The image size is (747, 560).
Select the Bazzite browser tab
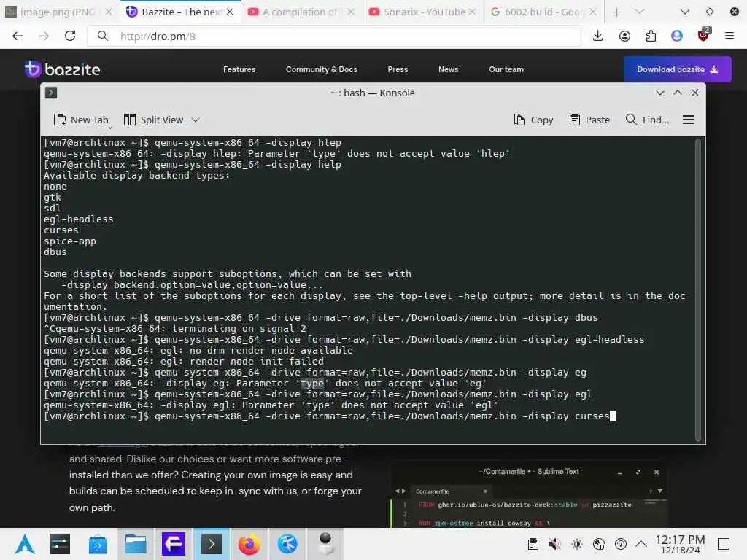point(179,12)
